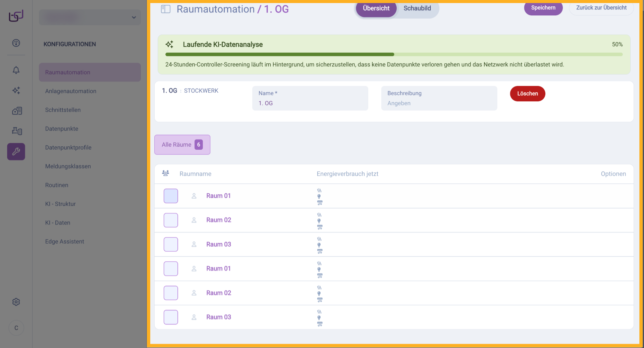The height and width of the screenshot is (348, 644).
Task: Click the AI sparkle icon in sidebar
Action: pyautogui.click(x=16, y=90)
